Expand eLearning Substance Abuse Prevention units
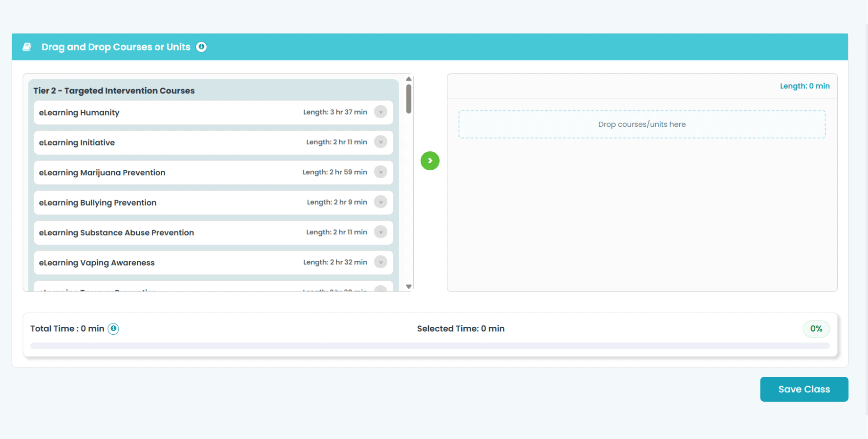This screenshot has height=439, width=868. (381, 232)
